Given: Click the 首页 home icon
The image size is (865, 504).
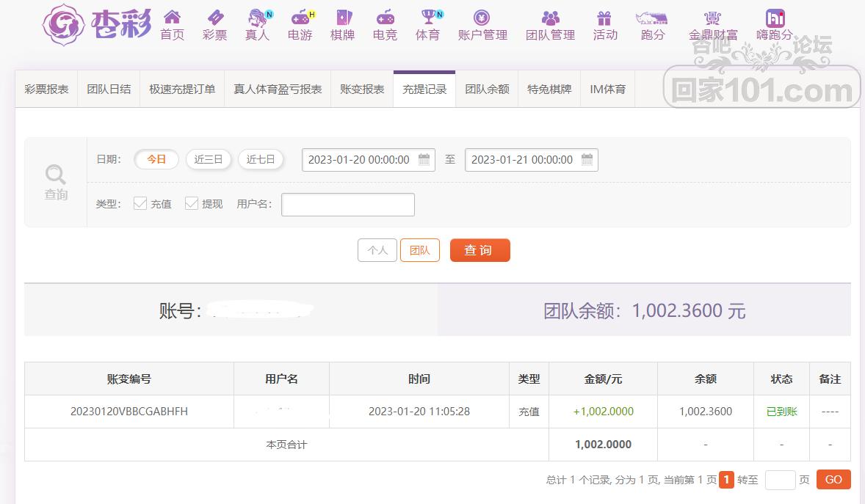Looking at the screenshot, I should [x=172, y=18].
